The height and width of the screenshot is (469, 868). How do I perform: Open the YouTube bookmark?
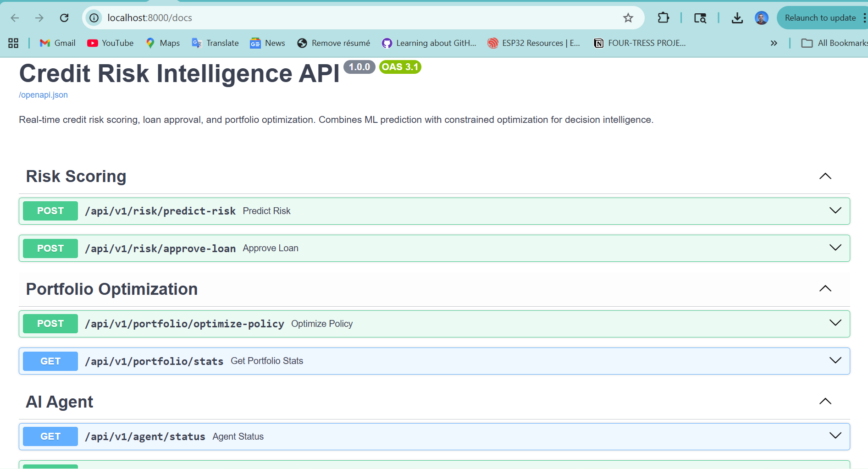(x=111, y=43)
